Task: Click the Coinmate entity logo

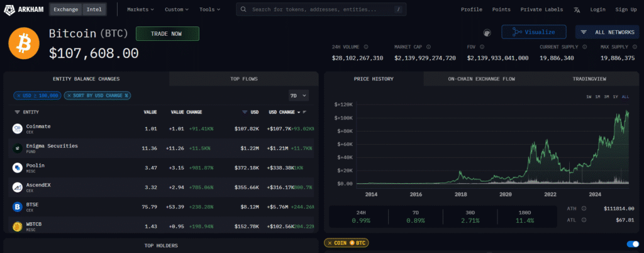Action: [x=17, y=129]
